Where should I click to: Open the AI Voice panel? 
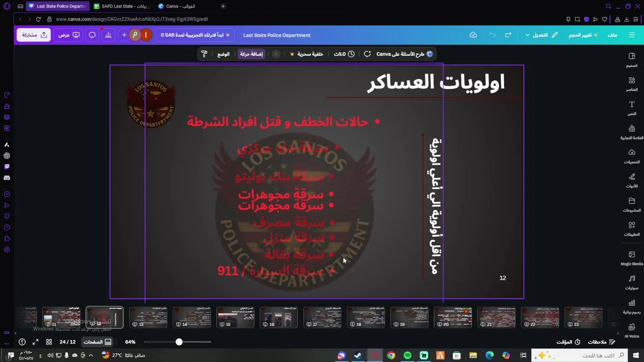632,331
